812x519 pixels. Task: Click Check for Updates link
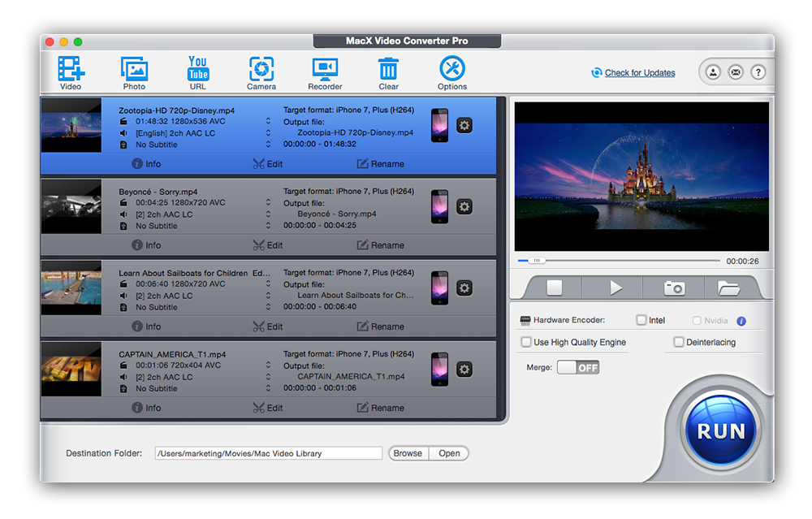pos(640,72)
